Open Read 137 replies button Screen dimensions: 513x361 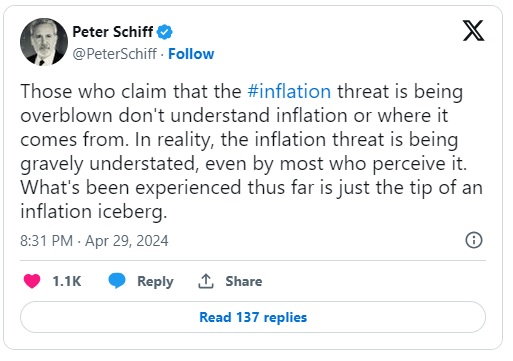coord(253,317)
